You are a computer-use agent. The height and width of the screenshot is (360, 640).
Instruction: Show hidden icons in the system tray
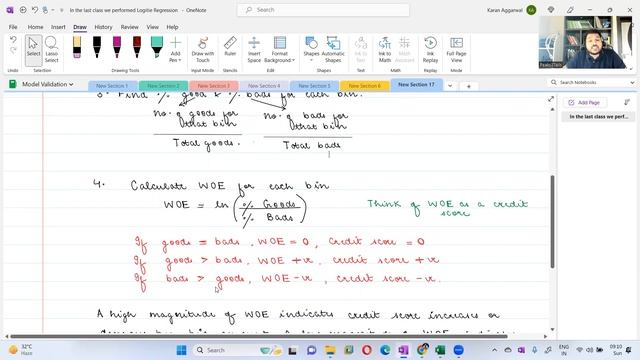(x=494, y=350)
